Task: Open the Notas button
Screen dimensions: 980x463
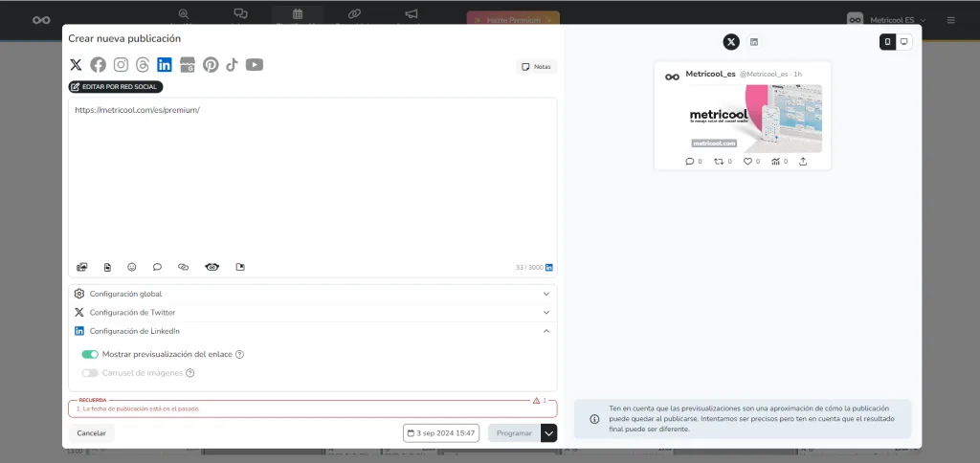Action: [536, 67]
